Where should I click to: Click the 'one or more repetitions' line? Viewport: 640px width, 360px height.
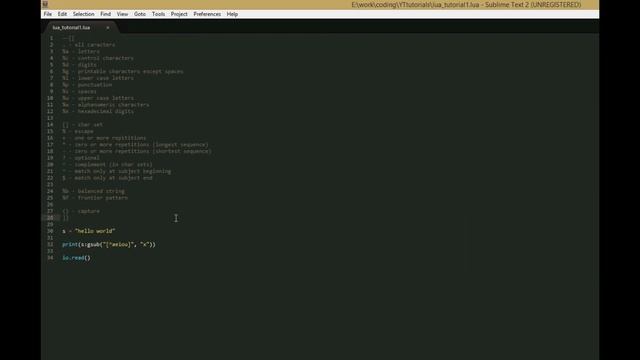[x=104, y=138]
